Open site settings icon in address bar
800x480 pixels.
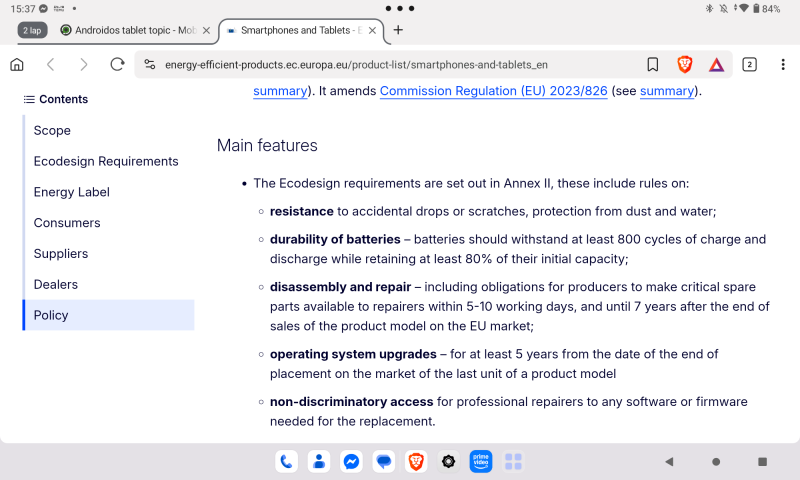[149, 65]
